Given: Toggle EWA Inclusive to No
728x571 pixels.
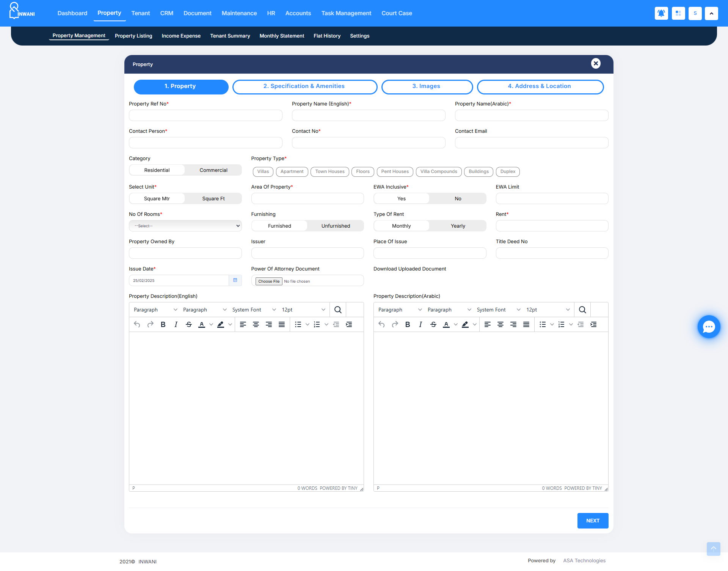Looking at the screenshot, I should (458, 198).
